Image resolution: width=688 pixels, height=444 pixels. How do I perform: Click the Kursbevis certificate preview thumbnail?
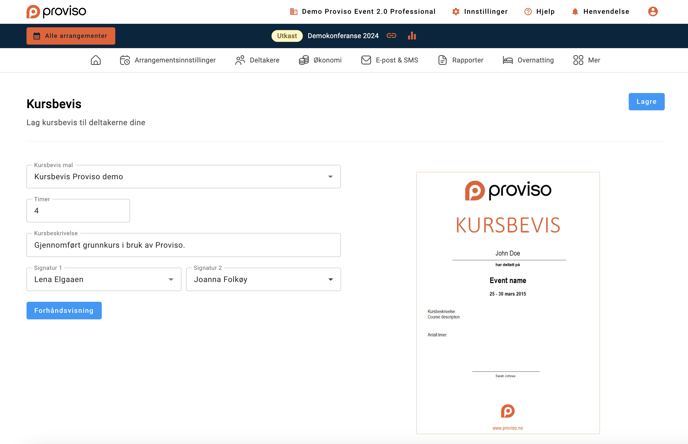point(508,303)
